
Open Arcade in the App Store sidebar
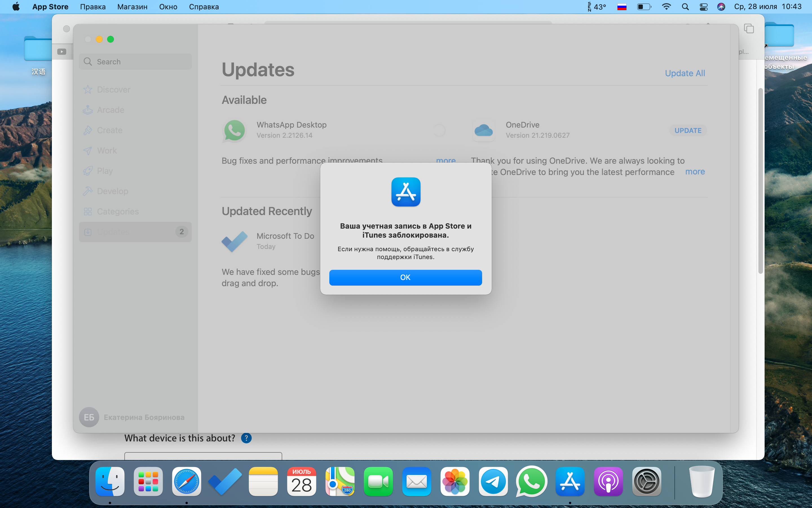(x=135, y=110)
